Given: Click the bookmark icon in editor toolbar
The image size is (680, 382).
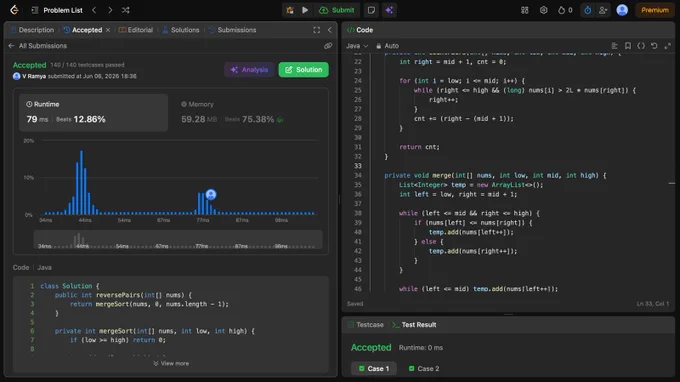Looking at the screenshot, I should 628,46.
